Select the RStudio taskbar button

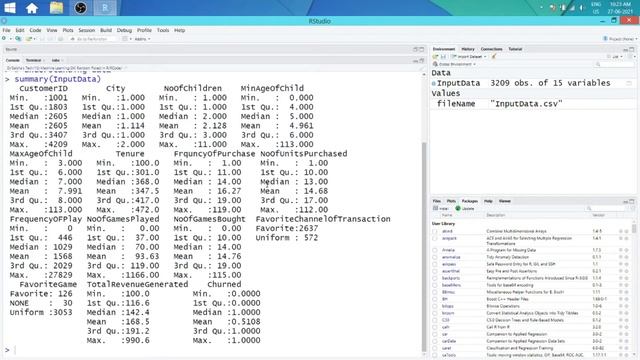(x=105, y=8)
